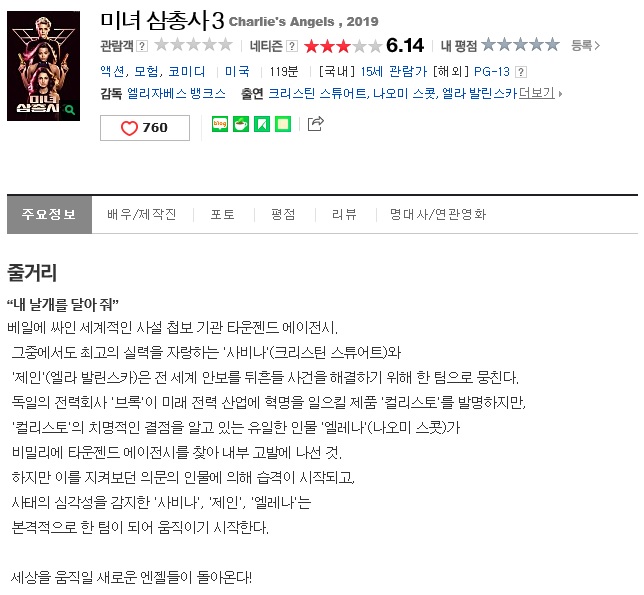Click the help mark after PG-13
This screenshot has width=644, height=595.
(521, 72)
